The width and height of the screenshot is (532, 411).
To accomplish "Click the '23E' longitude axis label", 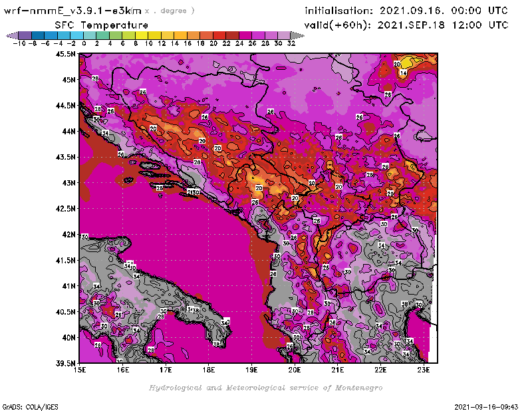I will pos(424,370).
